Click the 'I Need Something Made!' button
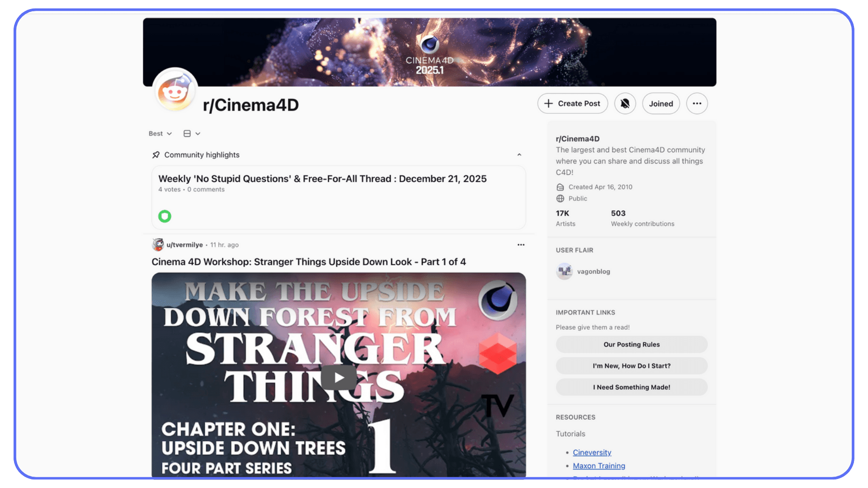Screen dimensions: 868x488 tap(631, 387)
